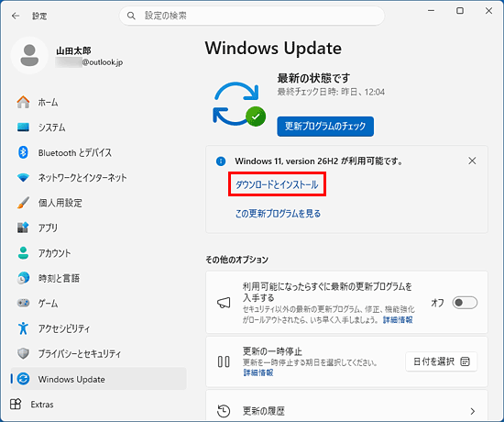
Task: Click the pause icon beside 更新の一時停止
Action: (224, 361)
